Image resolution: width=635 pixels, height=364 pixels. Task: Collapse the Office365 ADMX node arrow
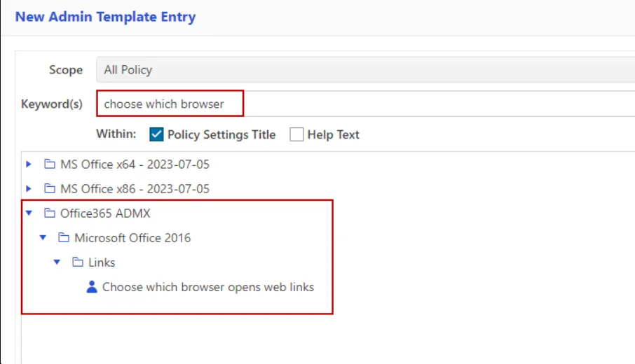point(29,213)
